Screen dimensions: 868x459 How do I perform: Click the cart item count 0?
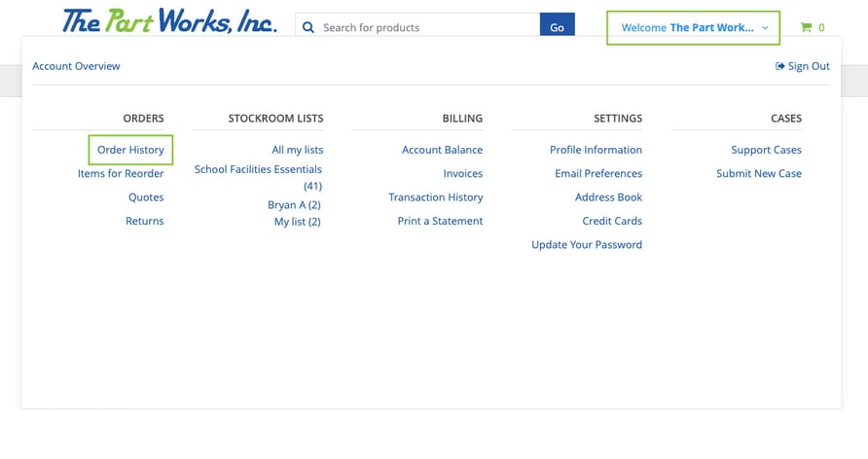pos(821,27)
